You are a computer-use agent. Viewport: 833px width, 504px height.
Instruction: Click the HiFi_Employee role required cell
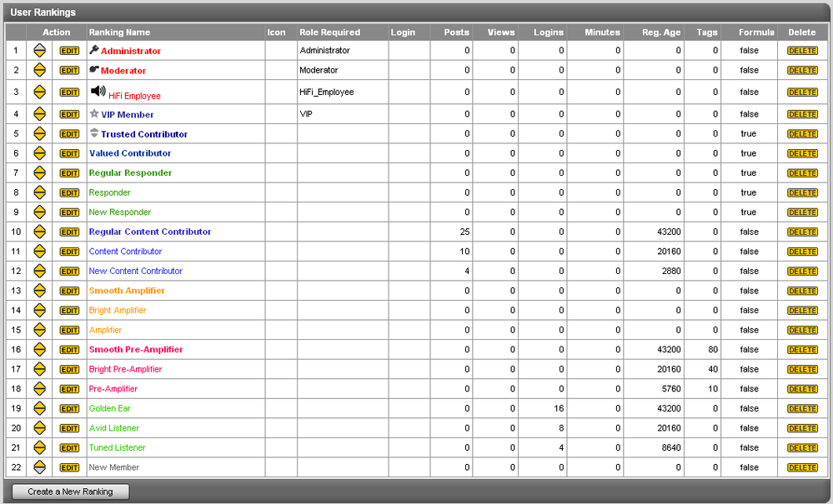(327, 92)
